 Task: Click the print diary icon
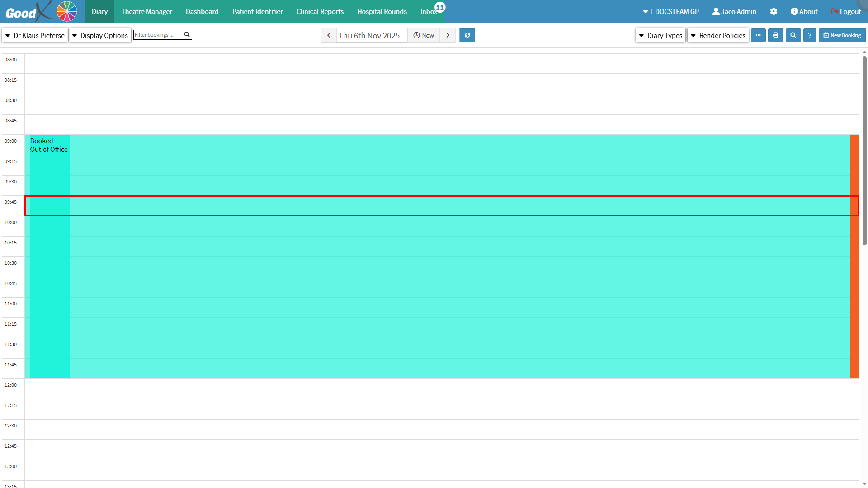[775, 35]
